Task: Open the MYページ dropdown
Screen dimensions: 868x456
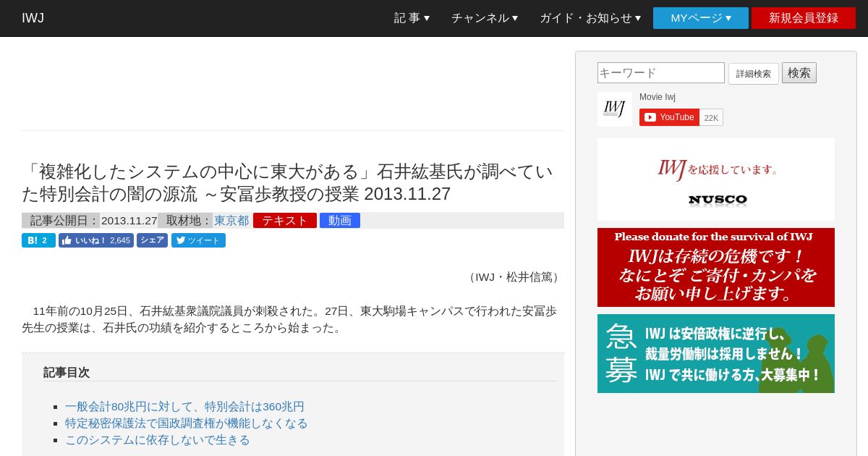Action: (x=701, y=18)
